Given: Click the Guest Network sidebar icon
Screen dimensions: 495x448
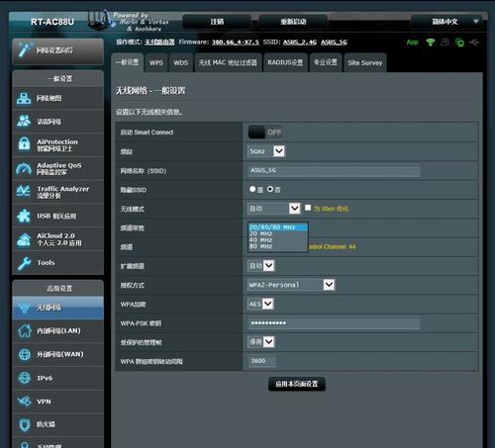Looking at the screenshot, I should tap(24, 121).
